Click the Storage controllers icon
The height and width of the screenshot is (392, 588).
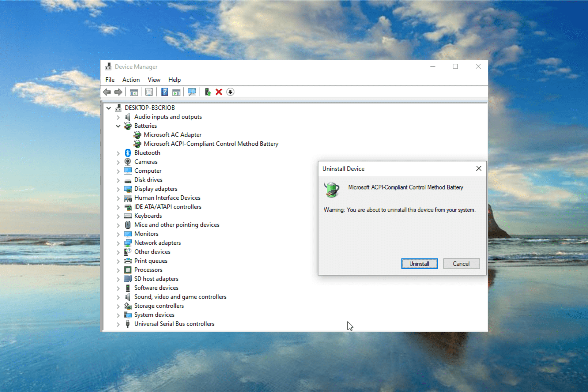pos(128,306)
